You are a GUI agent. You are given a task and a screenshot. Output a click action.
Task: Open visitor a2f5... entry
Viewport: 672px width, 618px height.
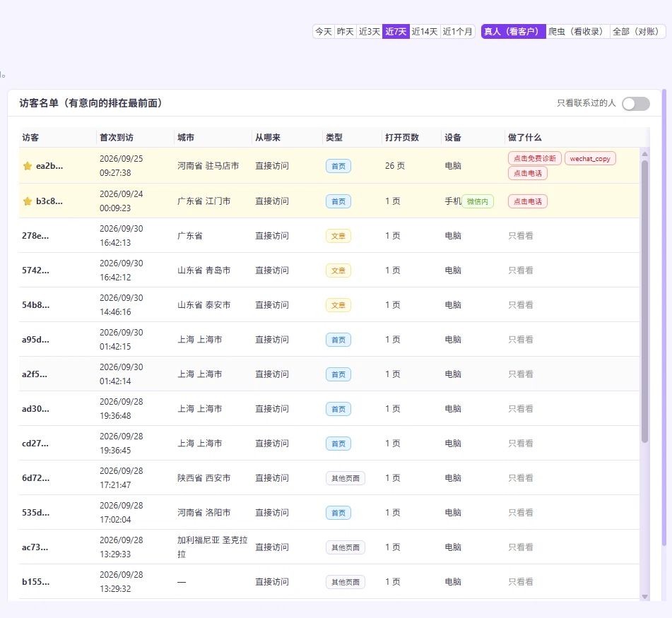point(35,374)
